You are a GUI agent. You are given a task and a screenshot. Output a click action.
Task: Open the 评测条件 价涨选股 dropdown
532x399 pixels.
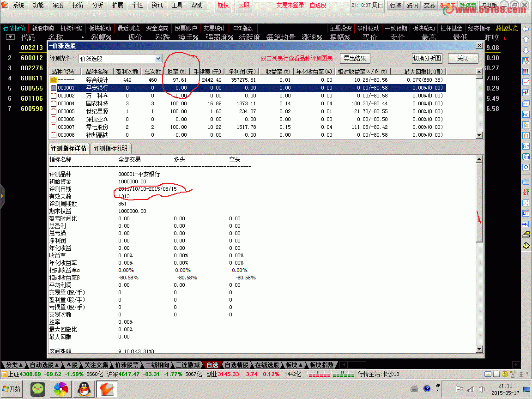(x=158, y=59)
